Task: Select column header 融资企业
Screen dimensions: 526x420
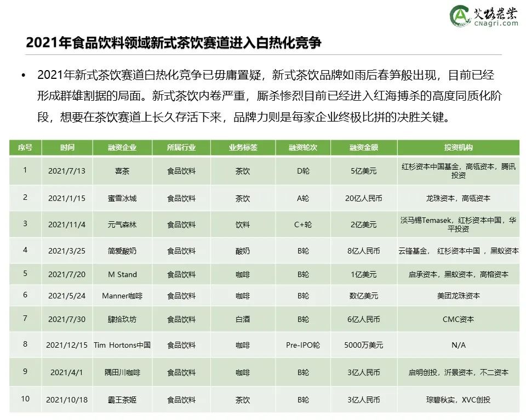Action: click(122, 147)
